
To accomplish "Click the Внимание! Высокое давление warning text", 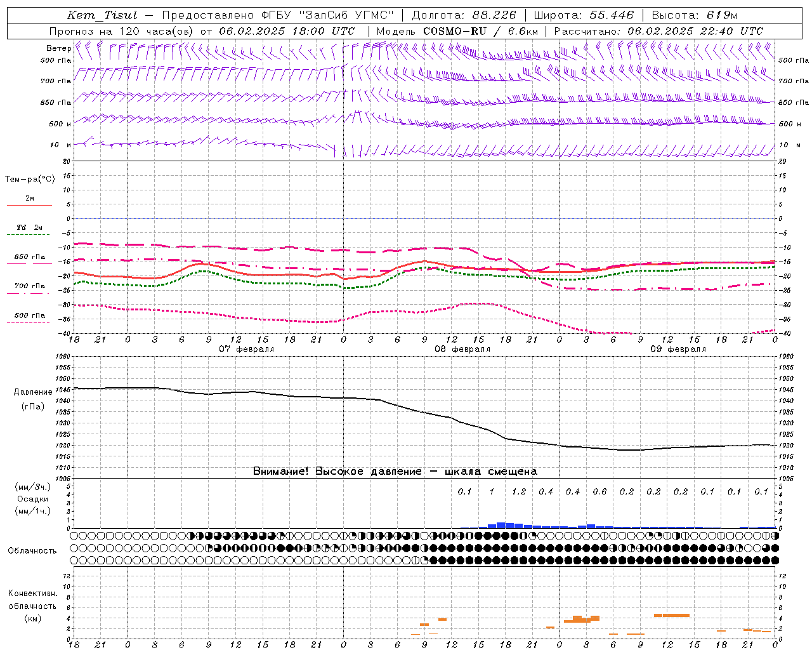I will [x=395, y=471].
